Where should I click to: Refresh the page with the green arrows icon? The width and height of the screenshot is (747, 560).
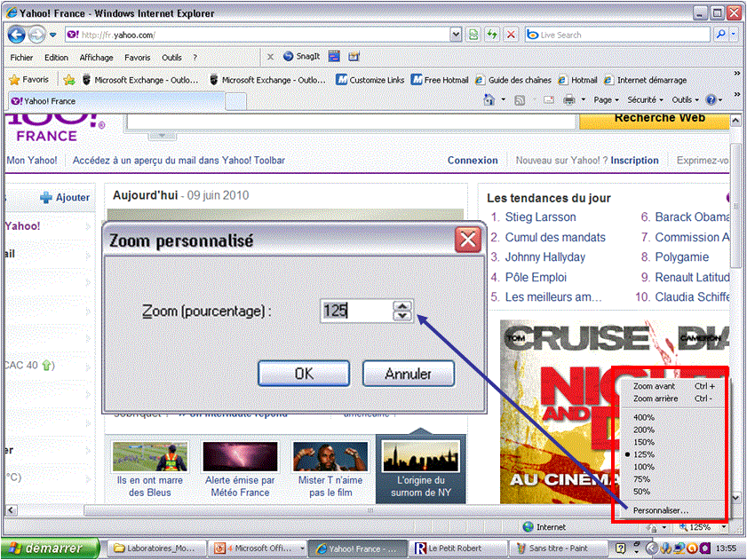492,35
